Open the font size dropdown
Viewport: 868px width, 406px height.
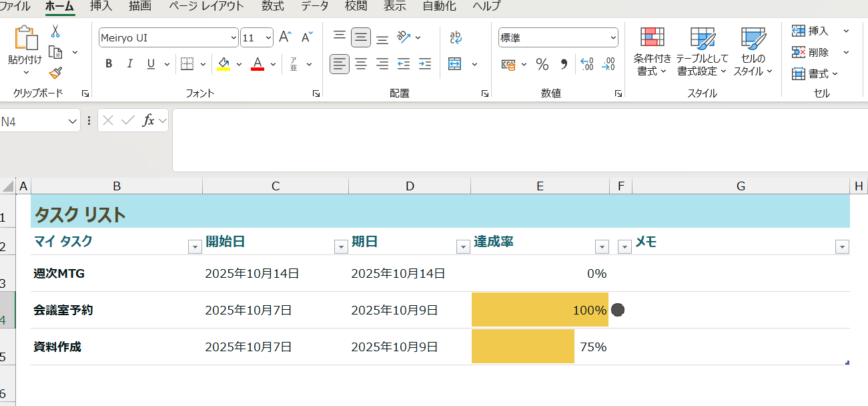point(268,37)
